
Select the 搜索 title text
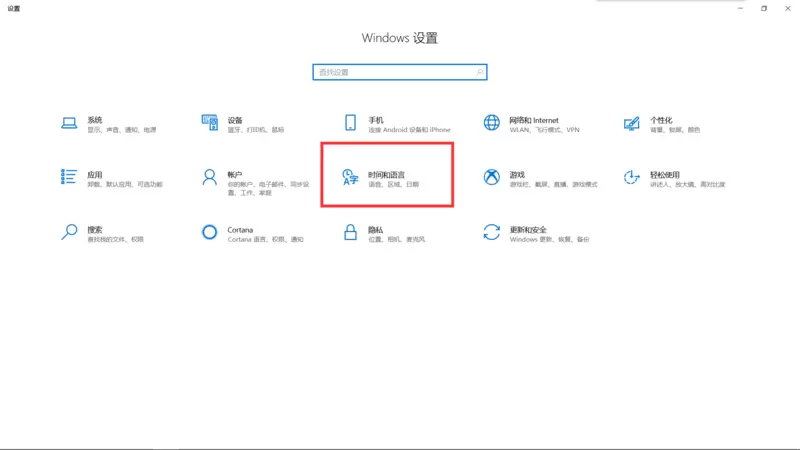coord(95,230)
